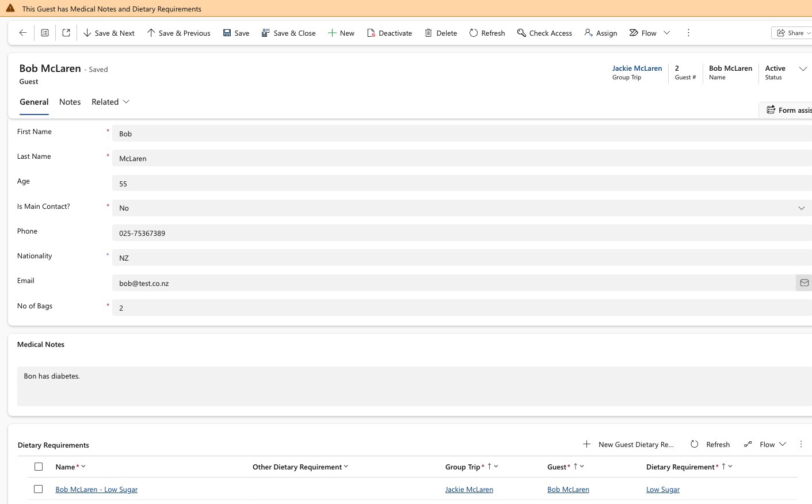Switch to the General tab
Screen dimensions: 812x504
tap(34, 102)
